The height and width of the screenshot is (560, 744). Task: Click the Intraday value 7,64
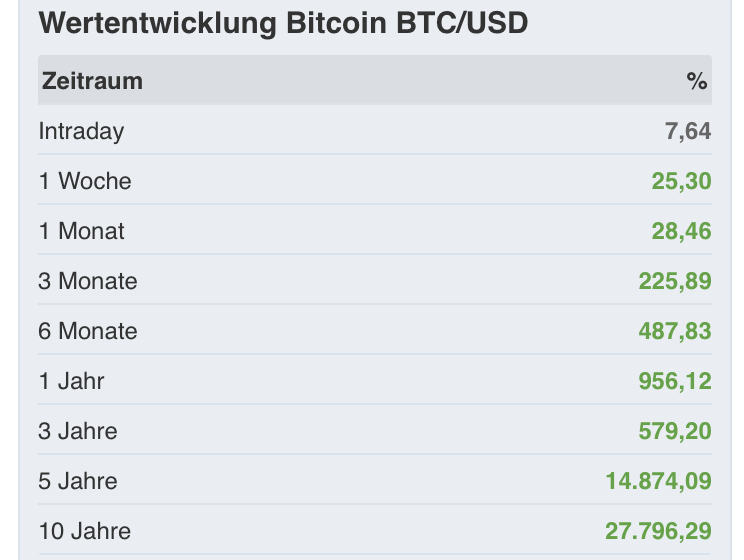tap(688, 131)
